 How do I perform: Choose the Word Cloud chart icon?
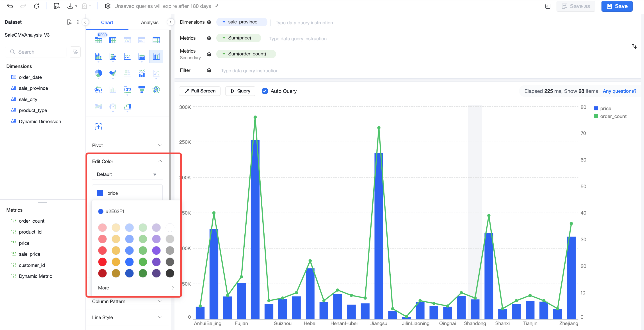[x=98, y=89]
